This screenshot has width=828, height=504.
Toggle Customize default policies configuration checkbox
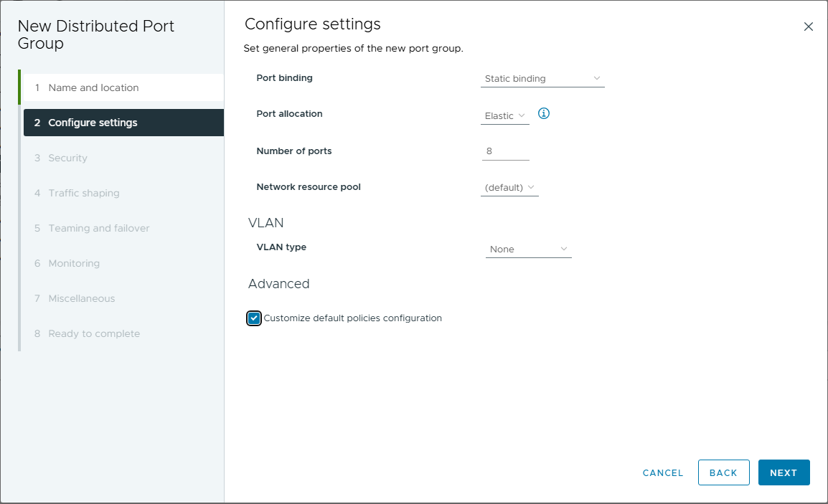(x=254, y=318)
